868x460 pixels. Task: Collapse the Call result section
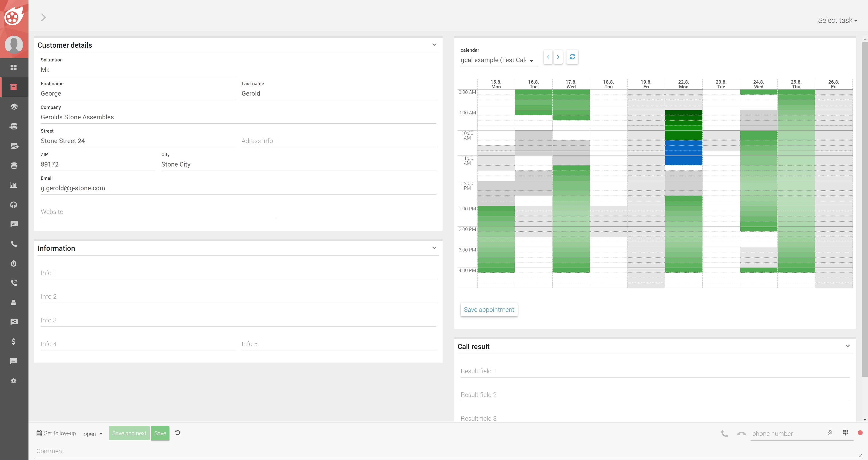pos(847,346)
